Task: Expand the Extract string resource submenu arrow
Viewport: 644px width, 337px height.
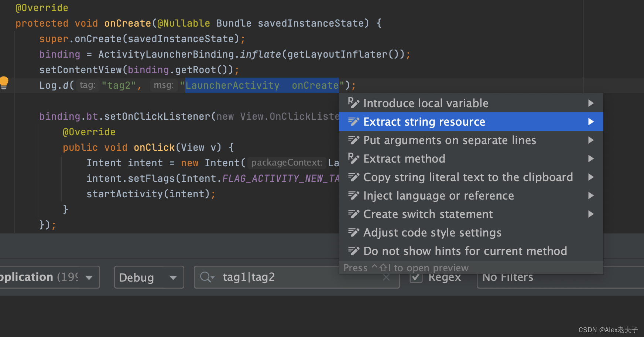Action: pyautogui.click(x=591, y=122)
